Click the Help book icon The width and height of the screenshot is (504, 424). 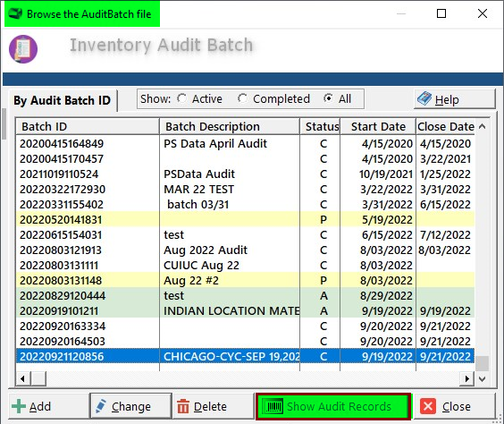tap(424, 98)
